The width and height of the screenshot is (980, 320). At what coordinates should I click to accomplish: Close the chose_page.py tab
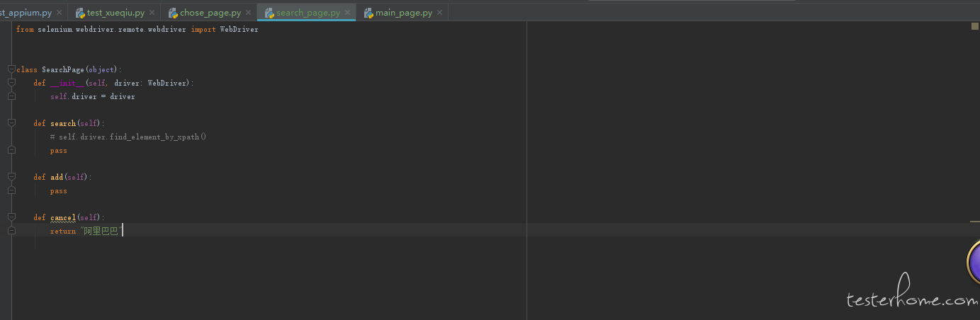tap(248, 13)
